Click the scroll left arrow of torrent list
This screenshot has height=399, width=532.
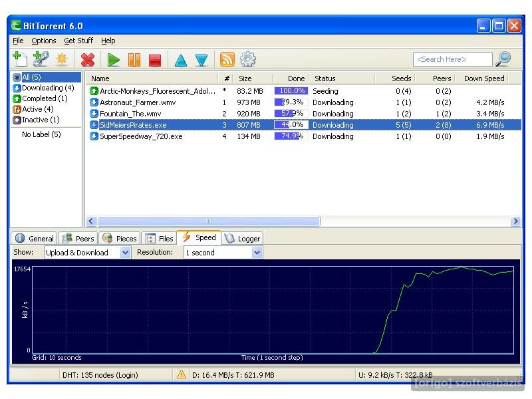(90, 221)
